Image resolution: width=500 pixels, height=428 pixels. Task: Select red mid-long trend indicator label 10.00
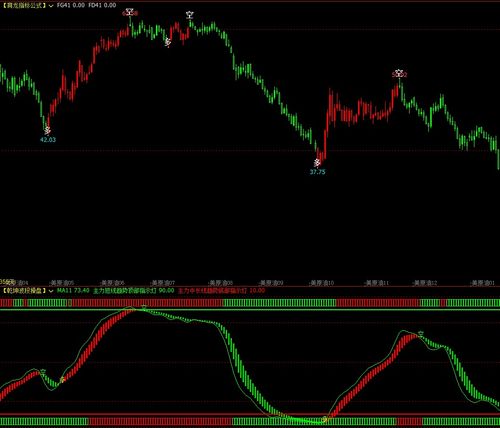coord(222,291)
